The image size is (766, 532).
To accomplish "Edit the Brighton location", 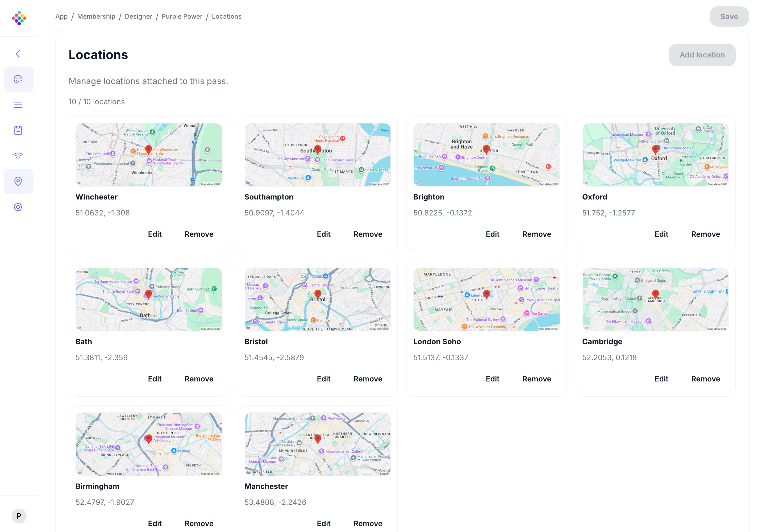I will [492, 234].
